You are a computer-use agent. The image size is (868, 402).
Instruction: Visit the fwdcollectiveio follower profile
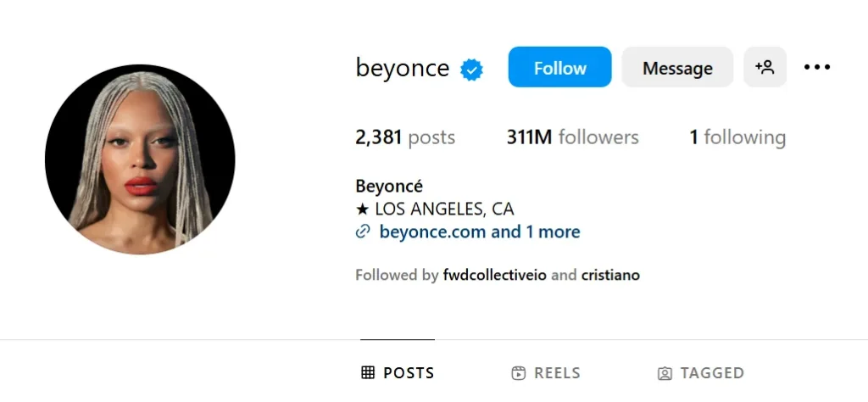[495, 275]
